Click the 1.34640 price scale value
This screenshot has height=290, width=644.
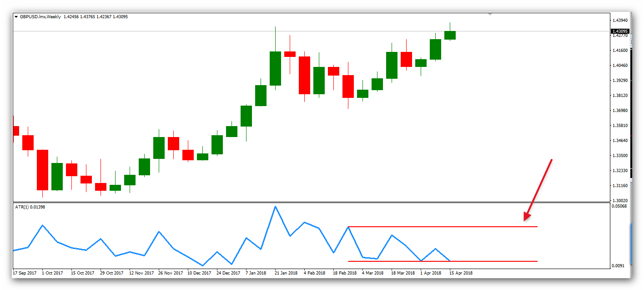coord(620,141)
